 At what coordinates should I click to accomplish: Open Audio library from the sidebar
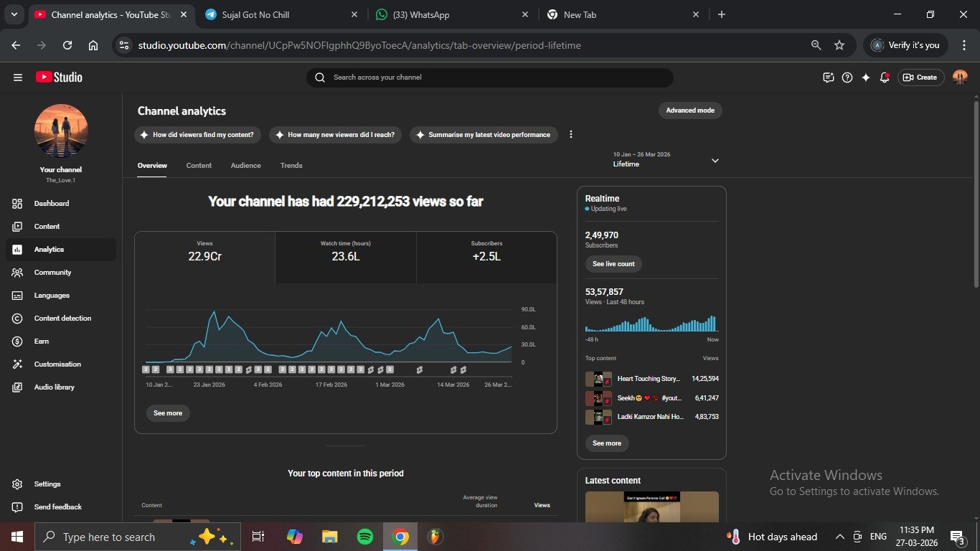click(x=54, y=387)
